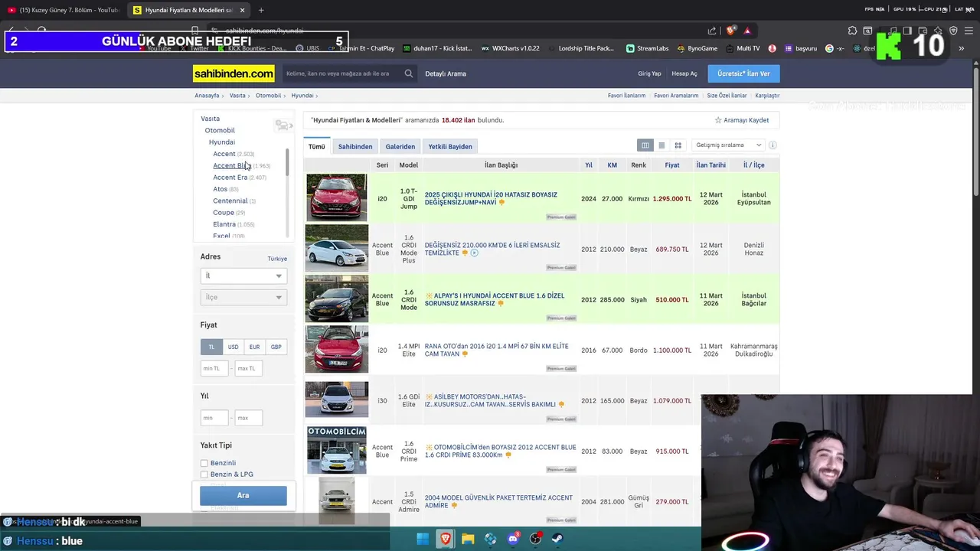Open the BynoGame bookmark

pos(697,48)
